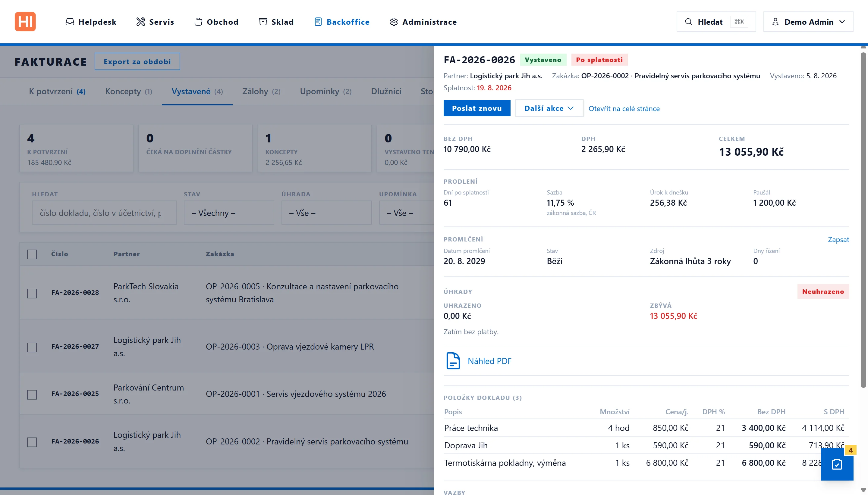Viewport: 868px width, 495px height.
Task: Click the PDF document icon
Action: point(453,361)
